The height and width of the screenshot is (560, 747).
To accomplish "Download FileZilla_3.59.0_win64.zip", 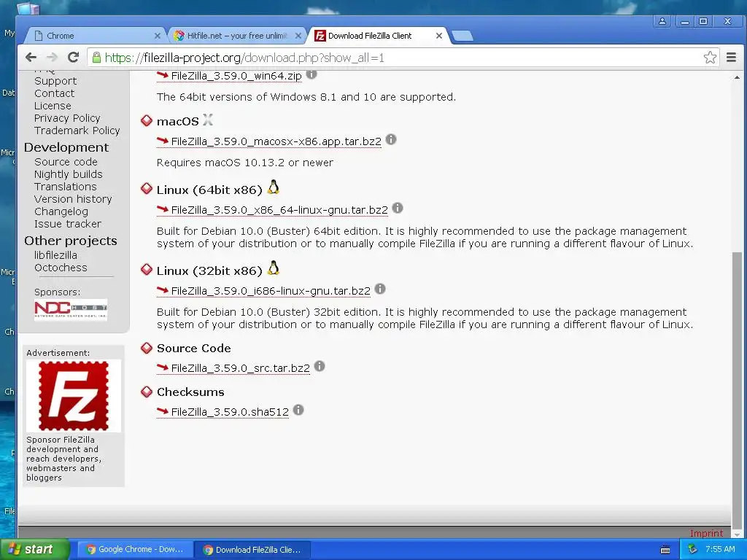I will click(x=236, y=76).
